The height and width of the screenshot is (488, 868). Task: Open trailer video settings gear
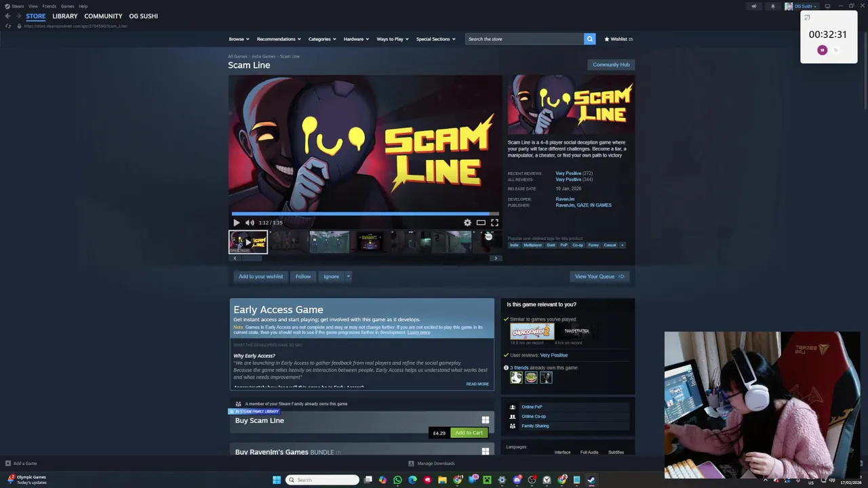coord(467,222)
